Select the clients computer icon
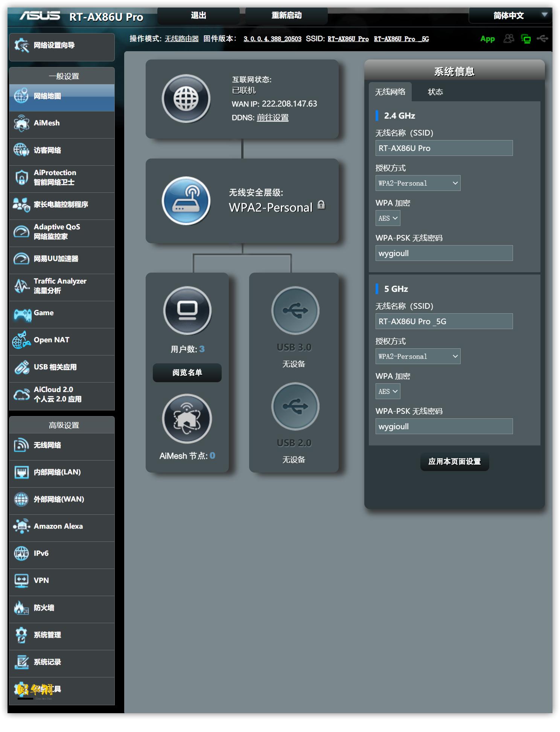This screenshot has width=560, height=732. (187, 310)
